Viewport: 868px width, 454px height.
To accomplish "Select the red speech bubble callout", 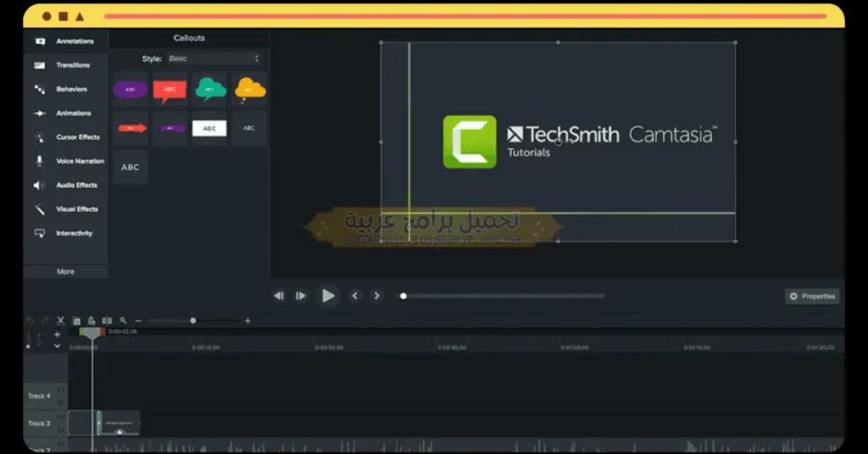I will click(x=170, y=90).
